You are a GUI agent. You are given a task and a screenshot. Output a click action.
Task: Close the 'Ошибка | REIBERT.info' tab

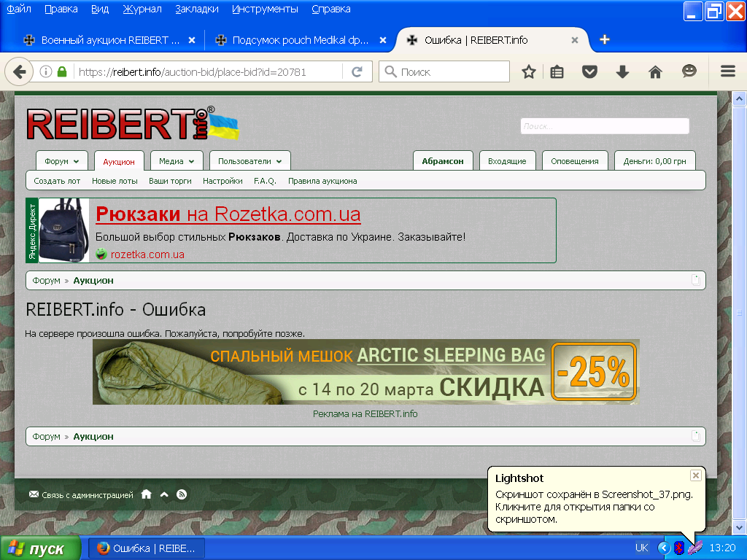[575, 40]
